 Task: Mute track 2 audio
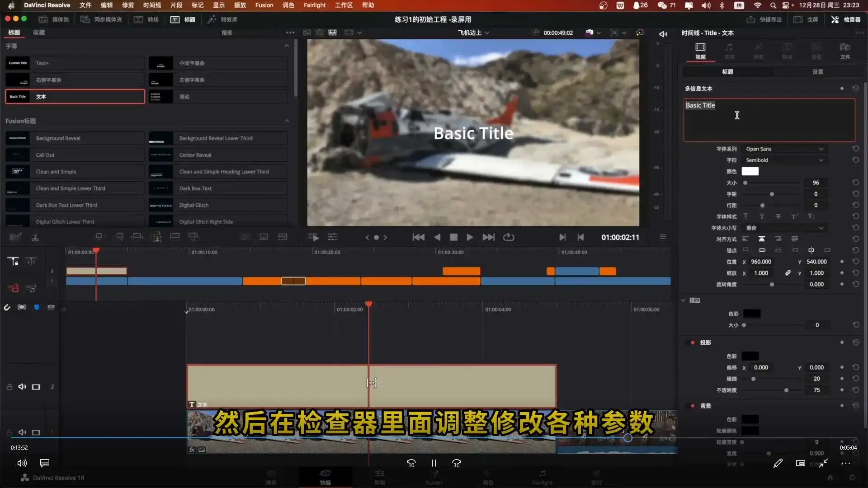[22, 386]
